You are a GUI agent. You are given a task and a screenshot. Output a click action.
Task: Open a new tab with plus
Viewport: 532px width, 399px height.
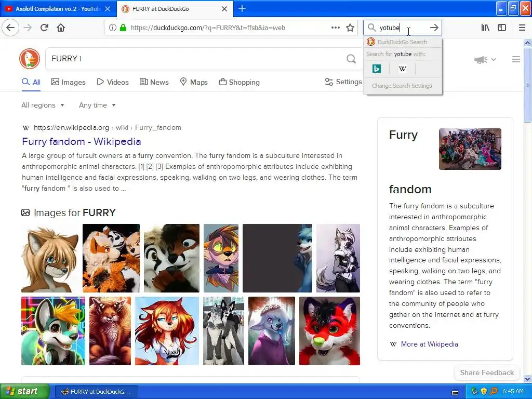pyautogui.click(x=242, y=8)
